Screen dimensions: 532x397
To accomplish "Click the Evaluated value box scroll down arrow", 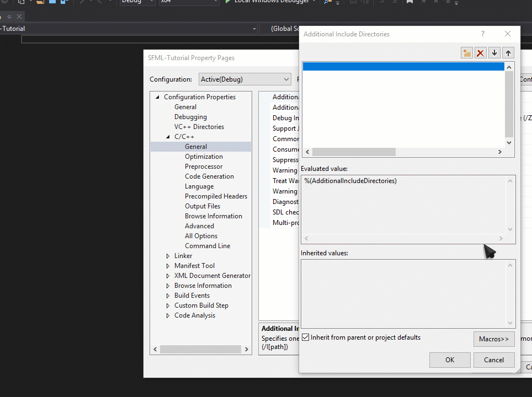I will coord(510,229).
